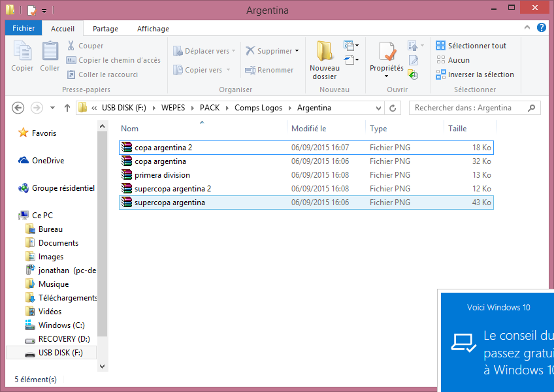Open the new item dropdown icon

pos(351,45)
